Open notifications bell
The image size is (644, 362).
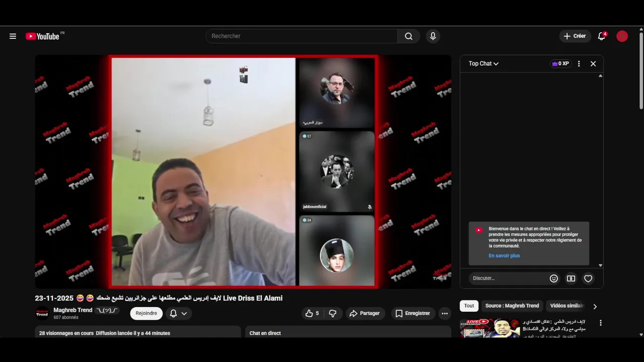602,36
